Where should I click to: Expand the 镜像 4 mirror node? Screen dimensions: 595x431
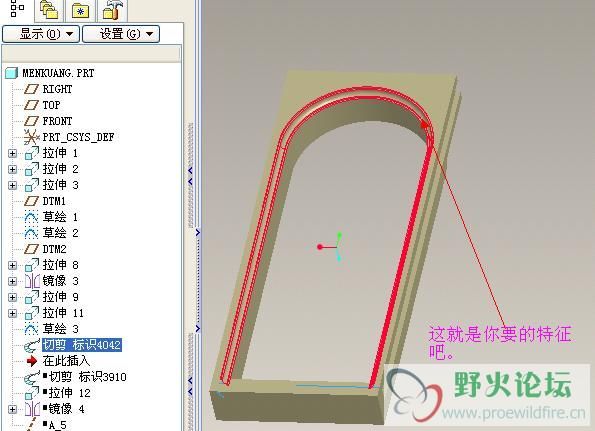coord(13,409)
